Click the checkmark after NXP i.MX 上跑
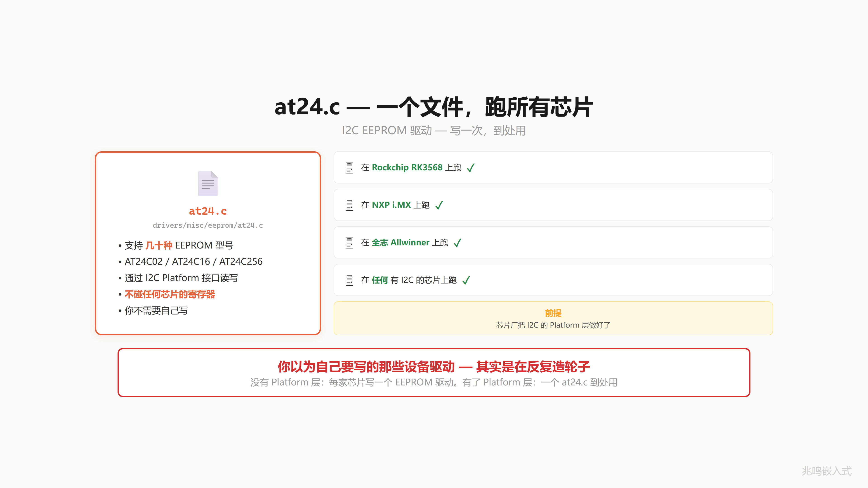 pos(439,205)
